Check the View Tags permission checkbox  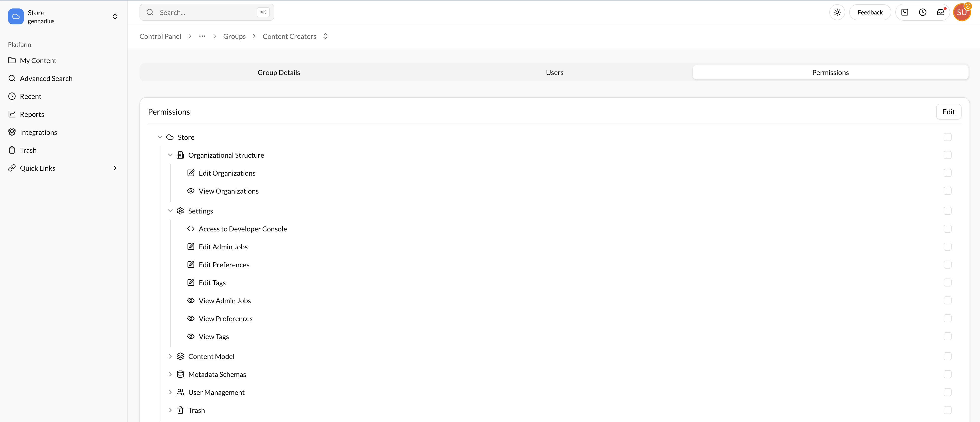(x=948, y=336)
